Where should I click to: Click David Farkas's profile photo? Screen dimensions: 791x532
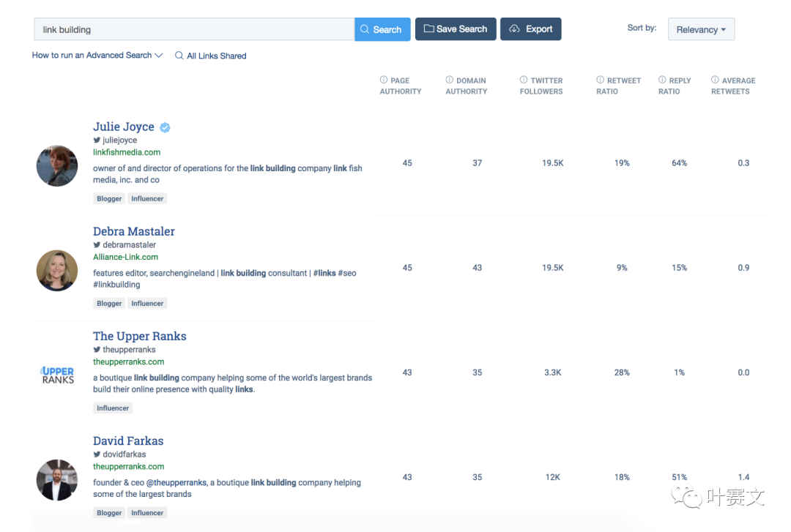57,480
